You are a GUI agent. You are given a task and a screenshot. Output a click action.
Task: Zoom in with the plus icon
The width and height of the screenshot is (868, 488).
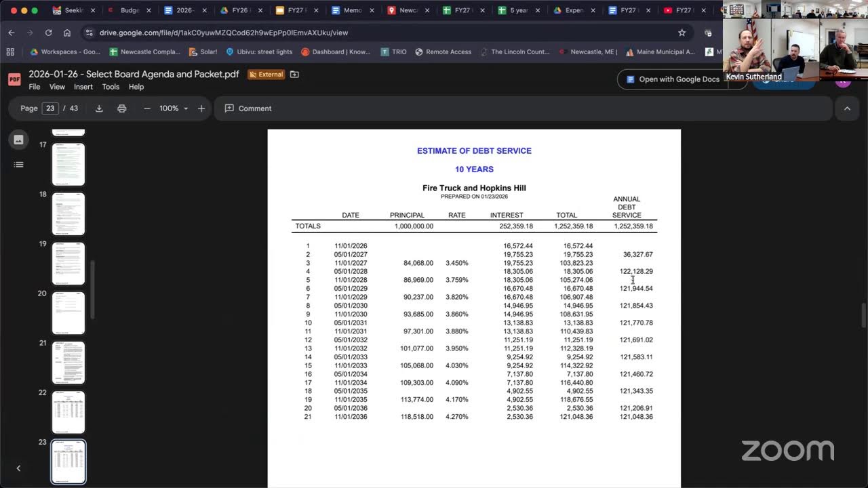coord(201,108)
